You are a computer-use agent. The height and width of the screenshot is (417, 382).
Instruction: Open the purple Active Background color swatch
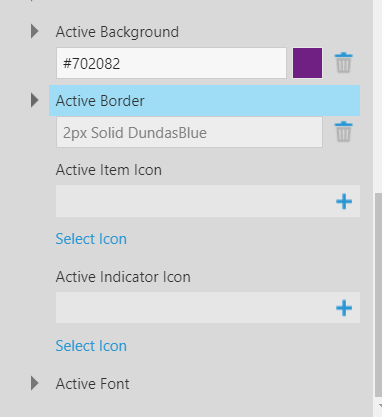[x=307, y=63]
